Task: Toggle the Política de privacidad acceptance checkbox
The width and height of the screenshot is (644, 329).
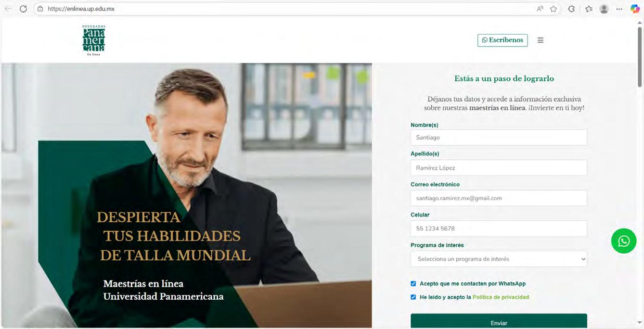Action: [413, 297]
